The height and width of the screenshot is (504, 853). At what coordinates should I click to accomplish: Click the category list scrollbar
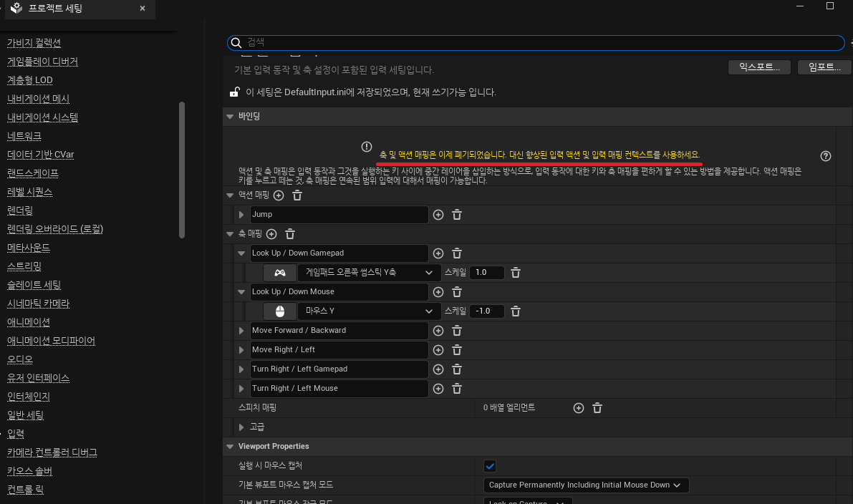[182, 170]
